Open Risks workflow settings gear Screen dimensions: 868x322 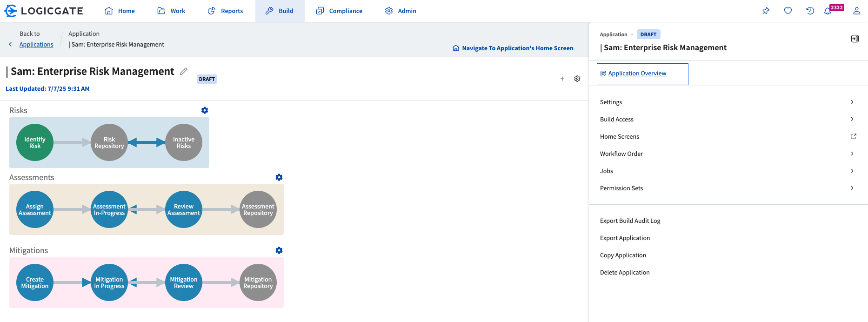pos(205,110)
